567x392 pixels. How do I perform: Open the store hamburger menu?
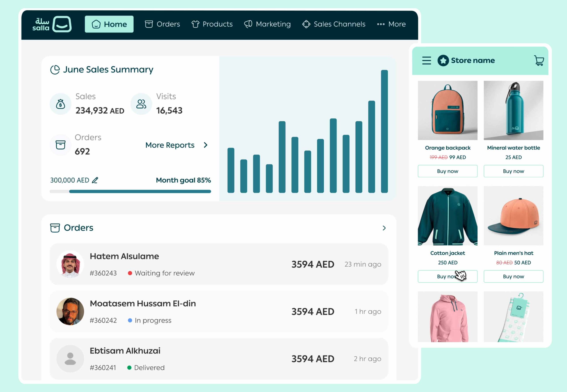click(x=427, y=60)
